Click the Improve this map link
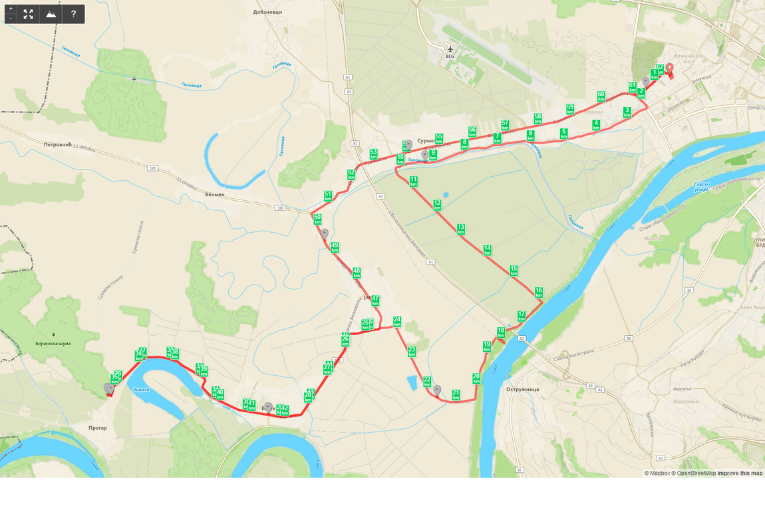 pyautogui.click(x=740, y=473)
